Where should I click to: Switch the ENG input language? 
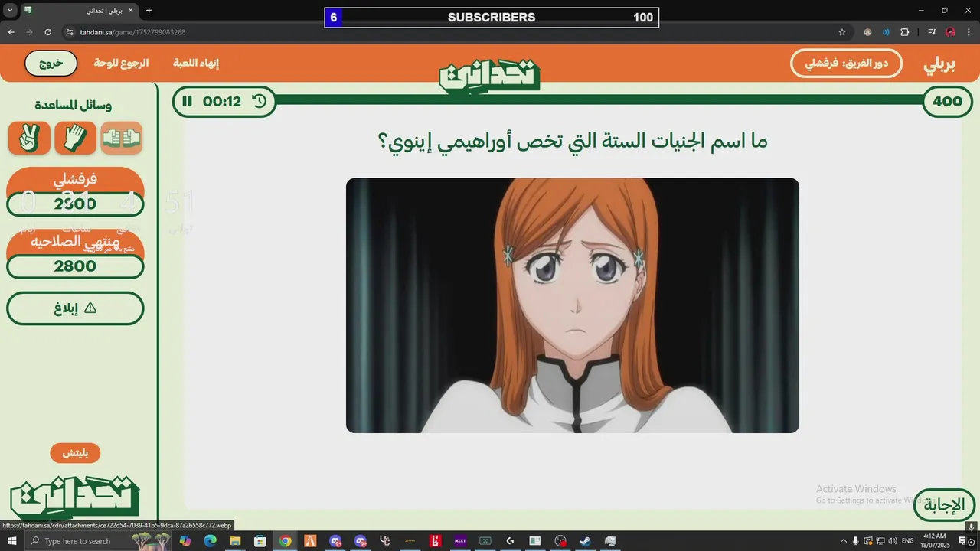[x=908, y=541]
